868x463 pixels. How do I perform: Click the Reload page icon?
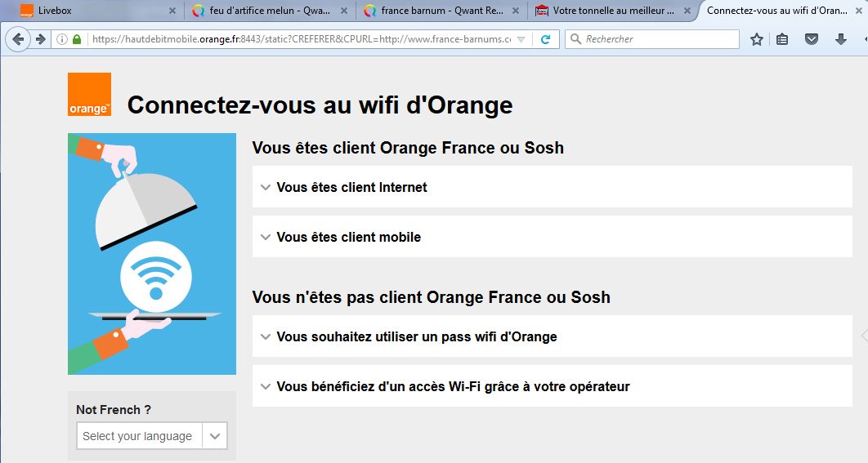(546, 39)
